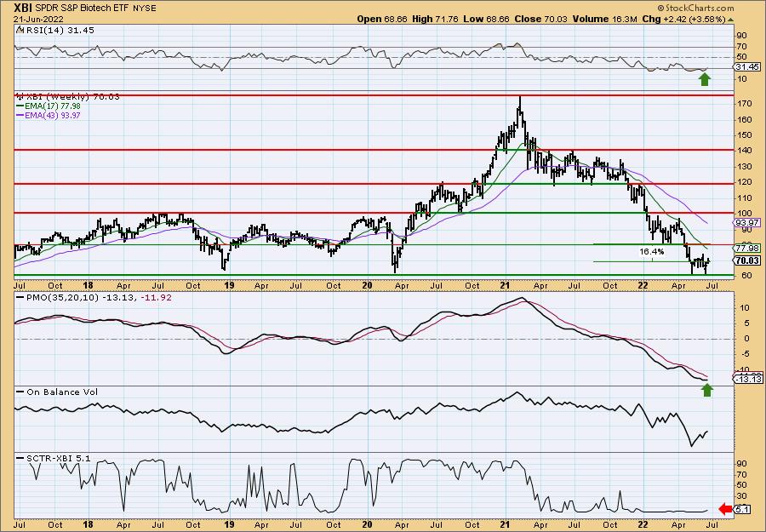766x532 pixels.
Task: Click the 170 price axis label
Action: pos(744,104)
